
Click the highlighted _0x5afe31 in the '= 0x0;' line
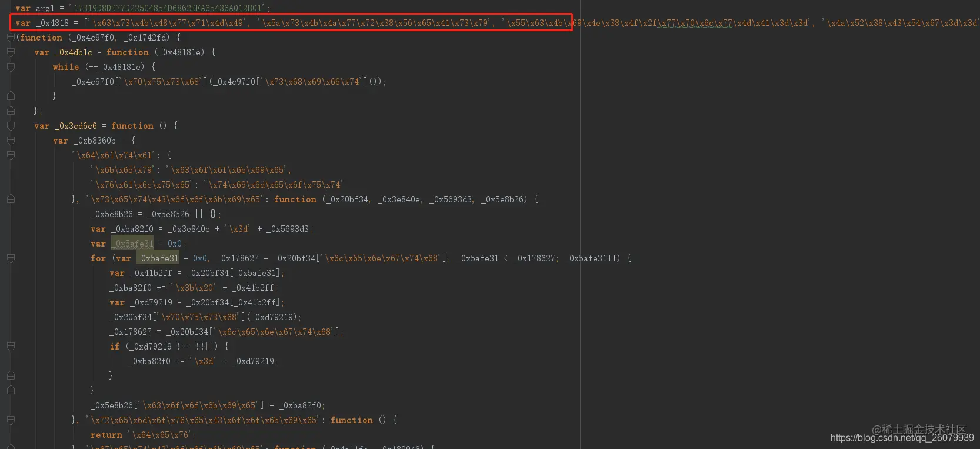click(132, 244)
